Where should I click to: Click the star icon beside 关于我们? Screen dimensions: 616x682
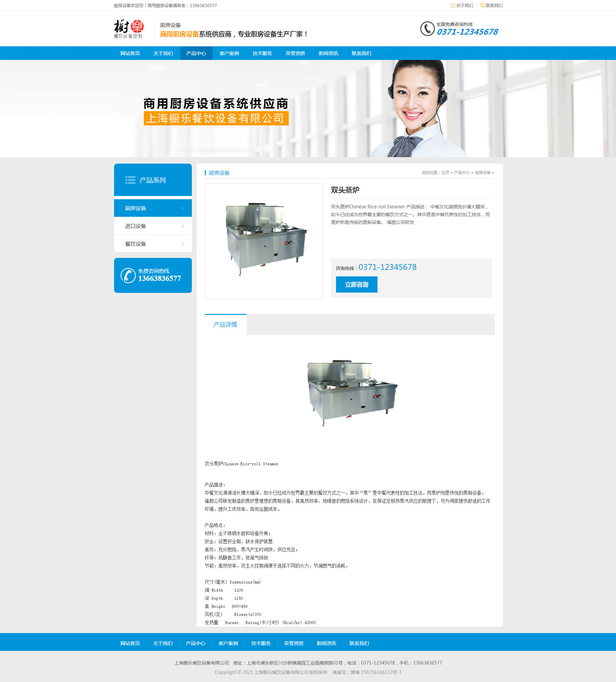[x=453, y=6]
